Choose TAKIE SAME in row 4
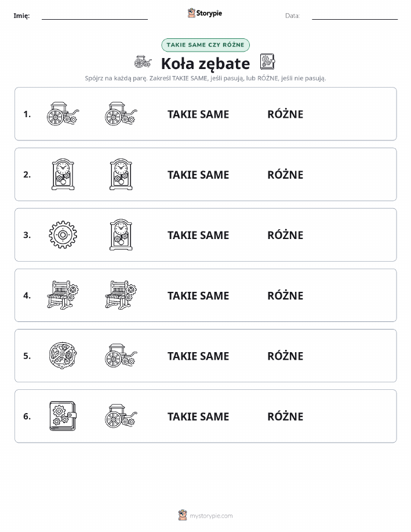 (x=198, y=295)
